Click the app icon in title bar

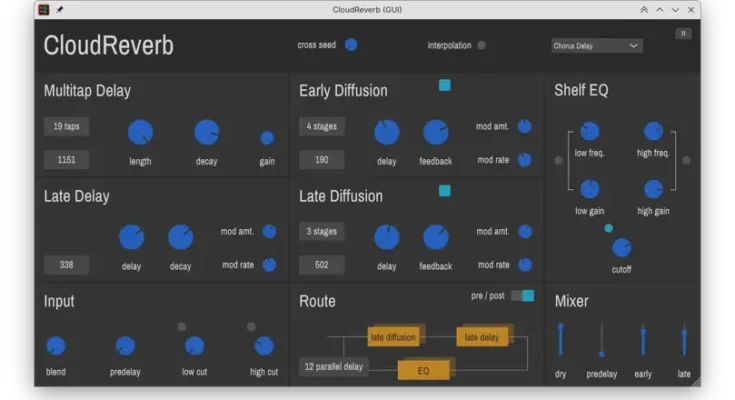[x=44, y=9]
